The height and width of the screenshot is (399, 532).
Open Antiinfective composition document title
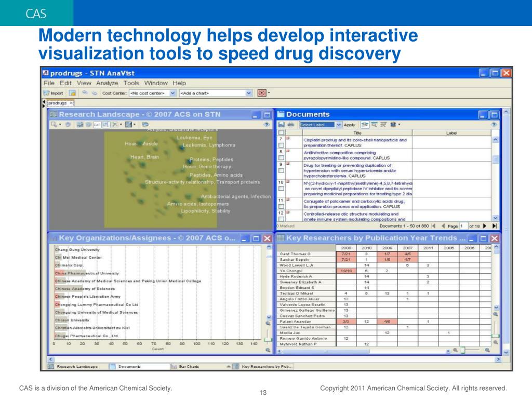coord(347,155)
